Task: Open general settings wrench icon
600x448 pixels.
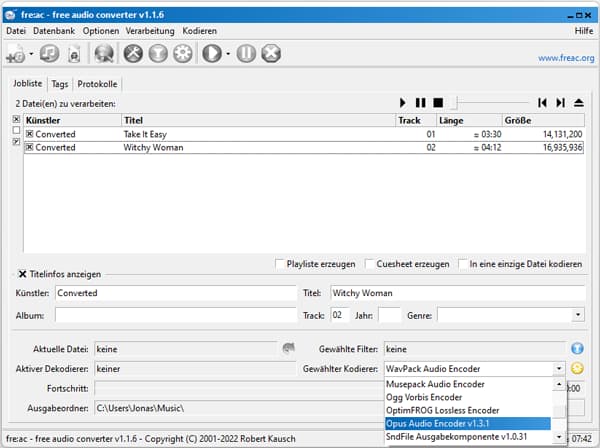Action: pos(133,53)
